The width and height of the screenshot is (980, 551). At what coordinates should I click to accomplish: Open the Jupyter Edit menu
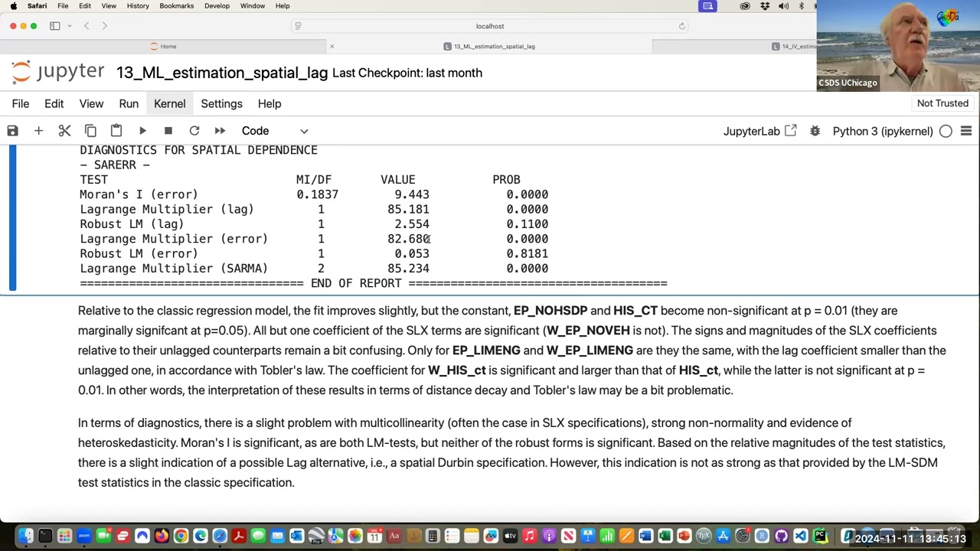54,103
